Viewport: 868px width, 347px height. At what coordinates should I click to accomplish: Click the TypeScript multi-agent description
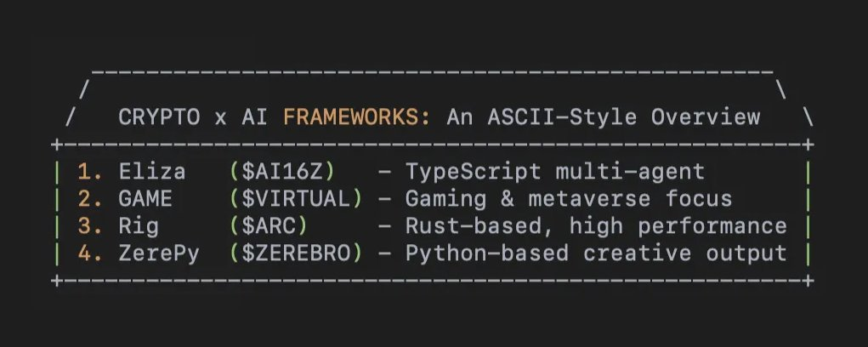[554, 172]
